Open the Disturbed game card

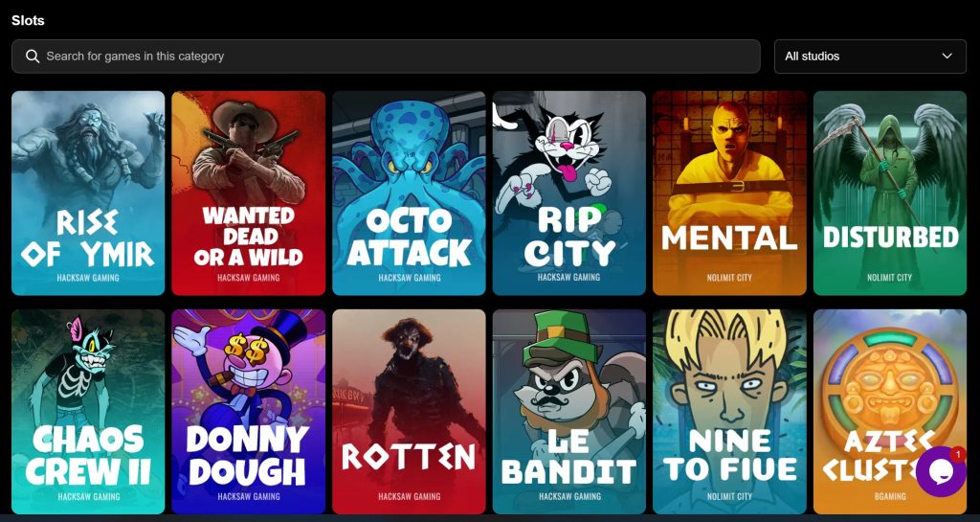(x=890, y=193)
